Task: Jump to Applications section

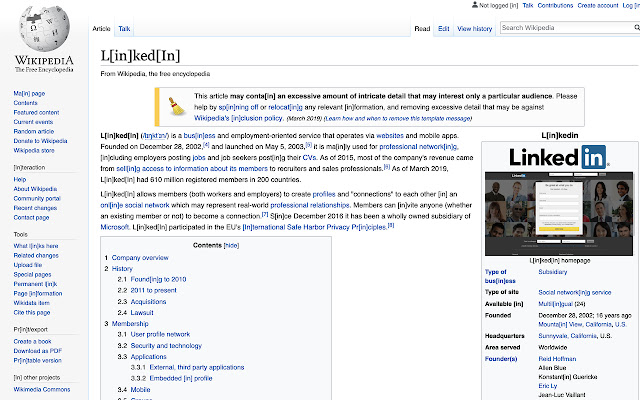Action: pyautogui.click(x=149, y=357)
